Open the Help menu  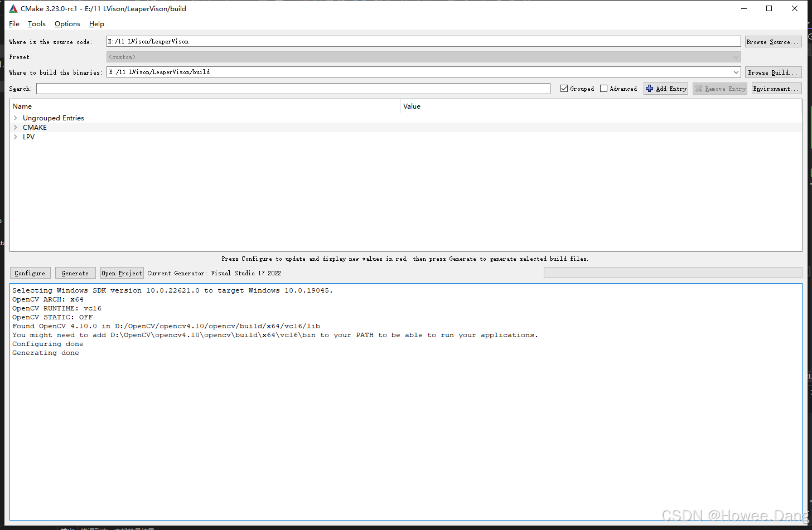coord(96,24)
